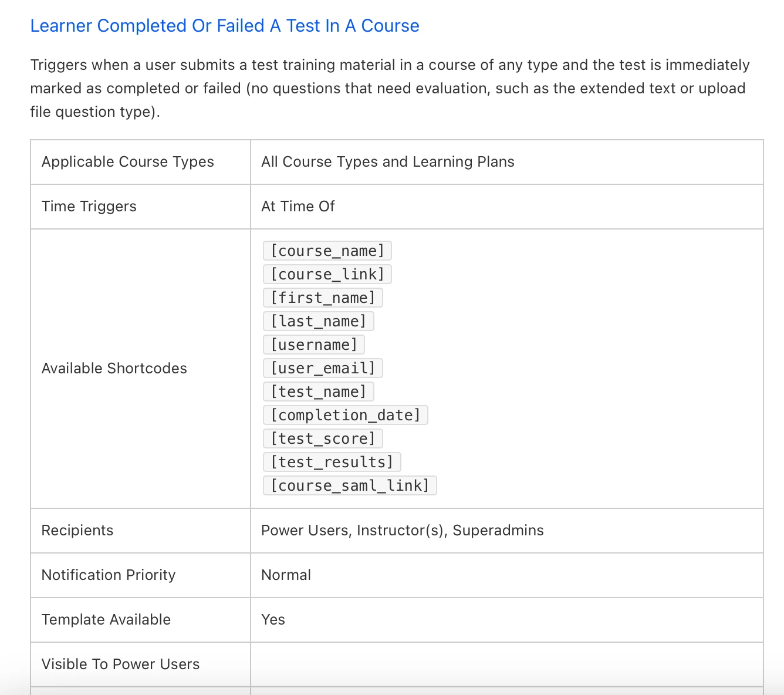This screenshot has height=695, width=784.
Task: Click the [test_score] shortcode tag
Action: [323, 438]
